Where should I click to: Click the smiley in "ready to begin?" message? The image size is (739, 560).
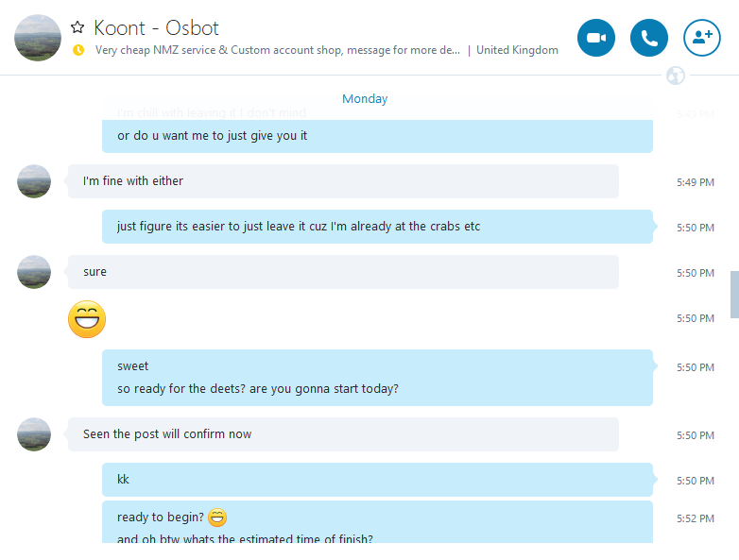[217, 518]
